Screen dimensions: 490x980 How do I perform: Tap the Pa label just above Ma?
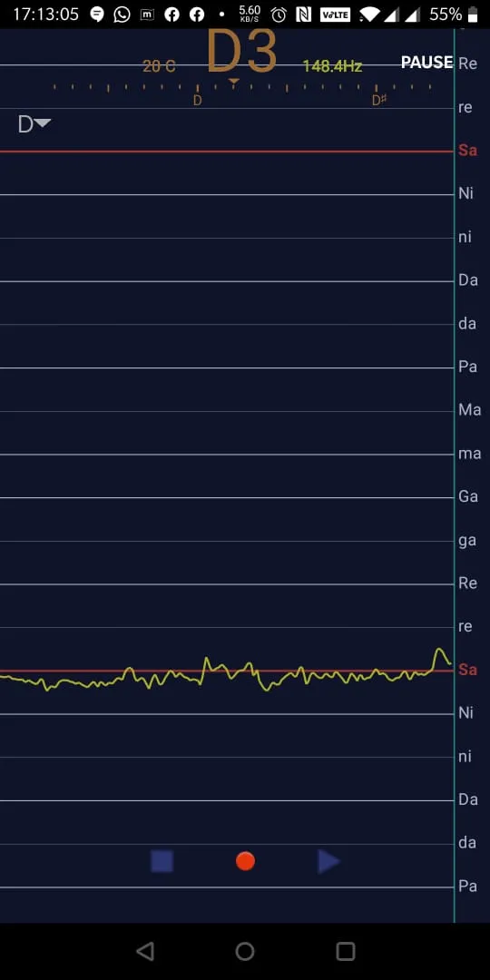click(467, 367)
